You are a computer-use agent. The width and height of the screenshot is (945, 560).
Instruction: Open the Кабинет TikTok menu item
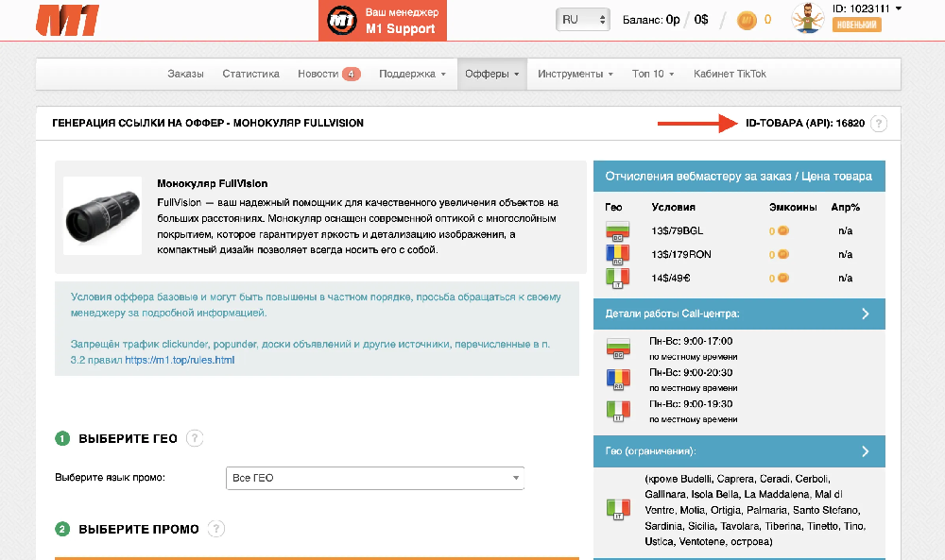click(x=730, y=74)
